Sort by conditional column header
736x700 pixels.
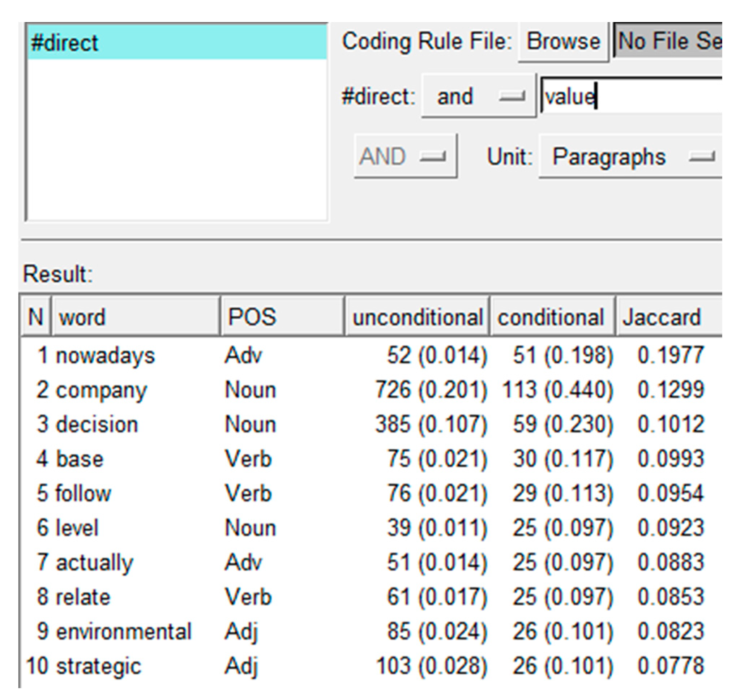coord(551,317)
